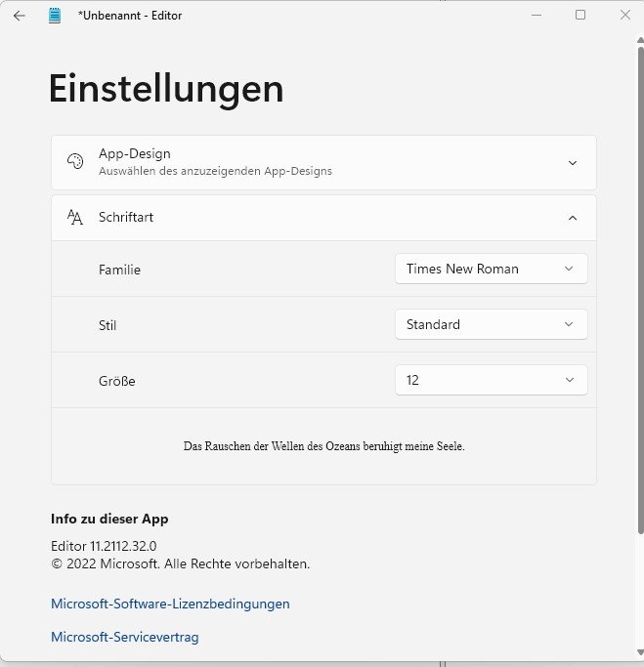Go back using the arrow in title bar

pos(20,17)
